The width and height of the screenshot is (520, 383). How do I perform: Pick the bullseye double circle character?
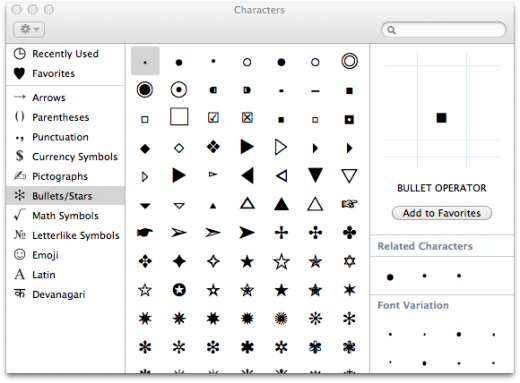click(x=349, y=61)
